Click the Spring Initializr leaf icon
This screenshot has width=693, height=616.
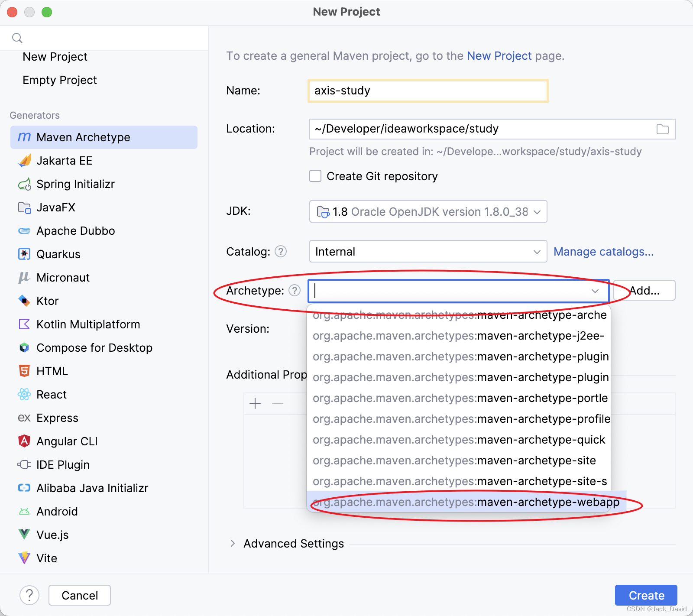(24, 184)
